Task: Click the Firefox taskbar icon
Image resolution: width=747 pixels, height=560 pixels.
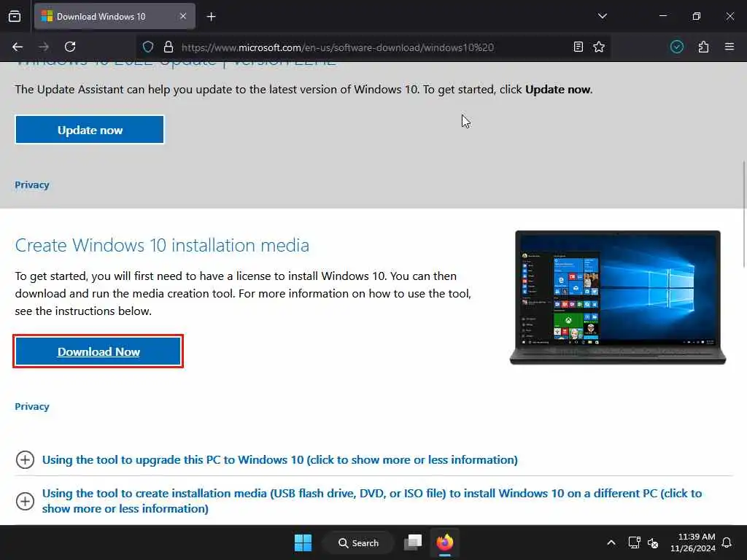Action: pyautogui.click(x=444, y=542)
